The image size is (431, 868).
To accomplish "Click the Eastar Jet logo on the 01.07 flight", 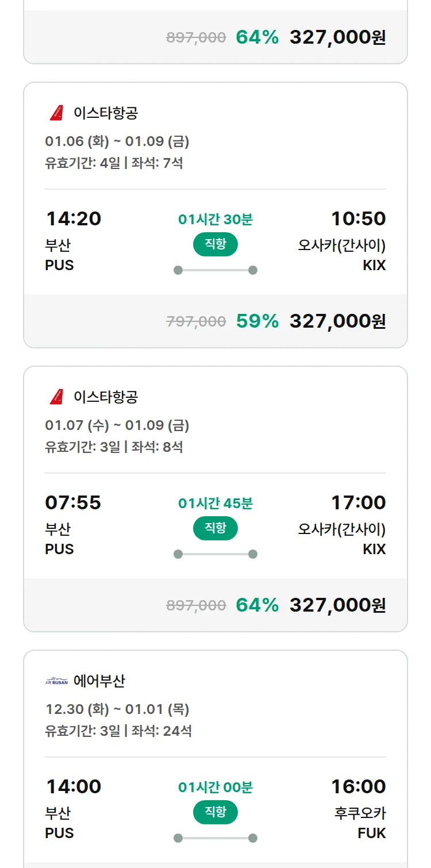I will coord(56,397).
